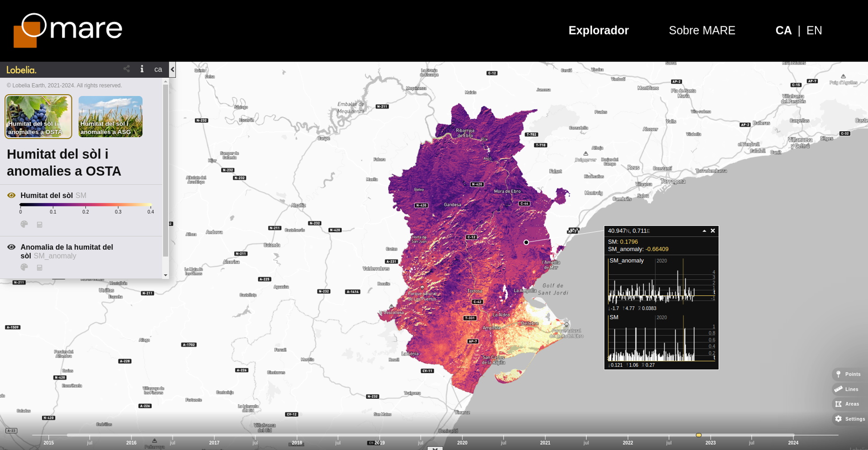Click the Anomalia de la humitat del sòl title

point(66,251)
